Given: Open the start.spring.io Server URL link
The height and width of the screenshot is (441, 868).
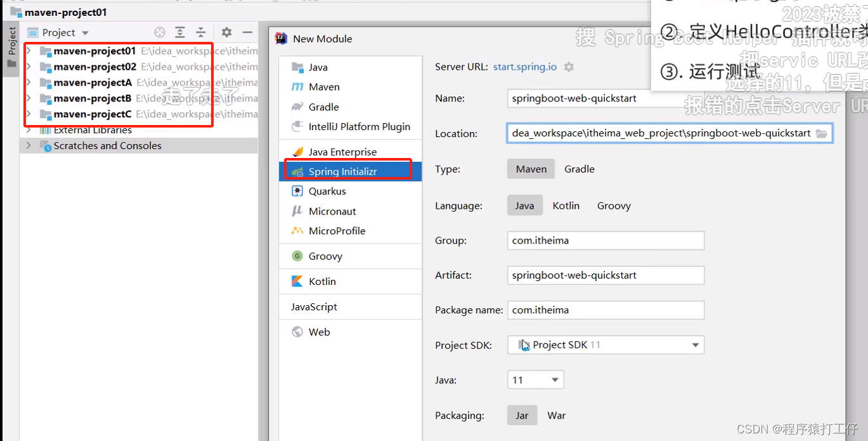Looking at the screenshot, I should click(525, 67).
